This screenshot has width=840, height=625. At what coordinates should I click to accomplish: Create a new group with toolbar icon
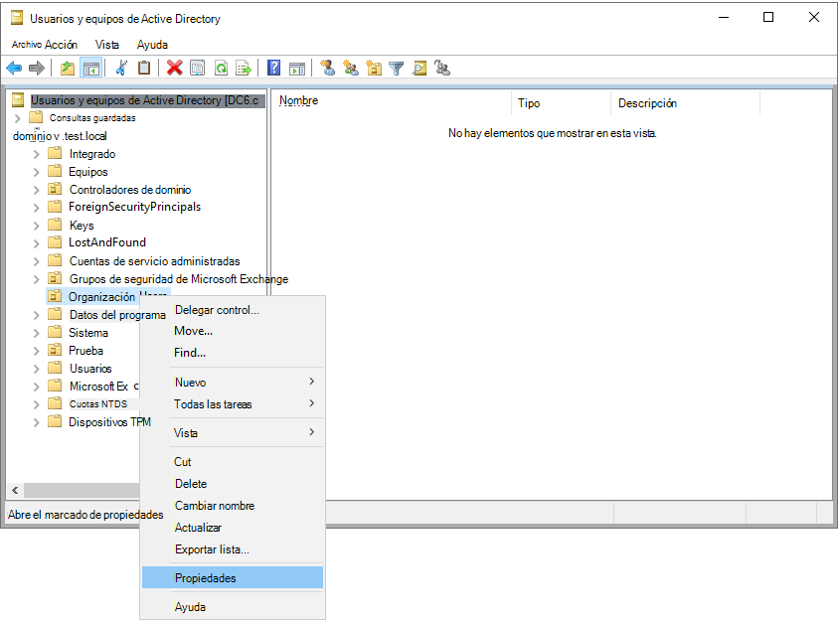coord(351,68)
